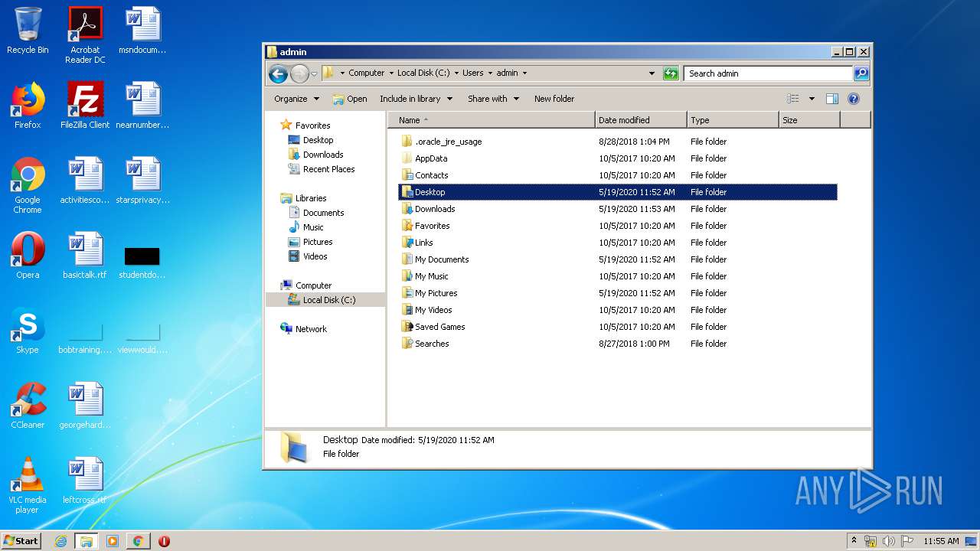The image size is (980, 551).
Task: Expand the Local Disk (C:) breadcrumb arrow
Action: click(456, 73)
